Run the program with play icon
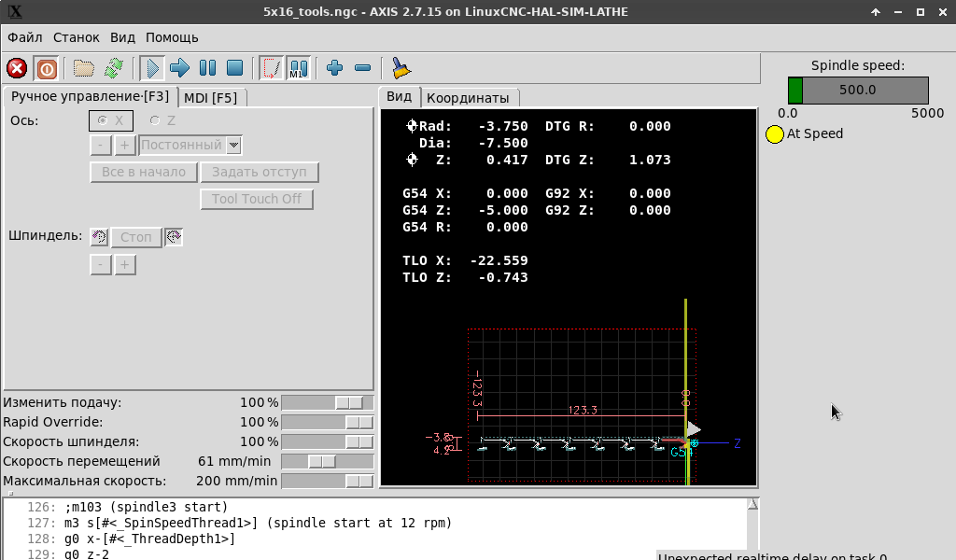The height and width of the screenshot is (560, 956). coord(152,68)
